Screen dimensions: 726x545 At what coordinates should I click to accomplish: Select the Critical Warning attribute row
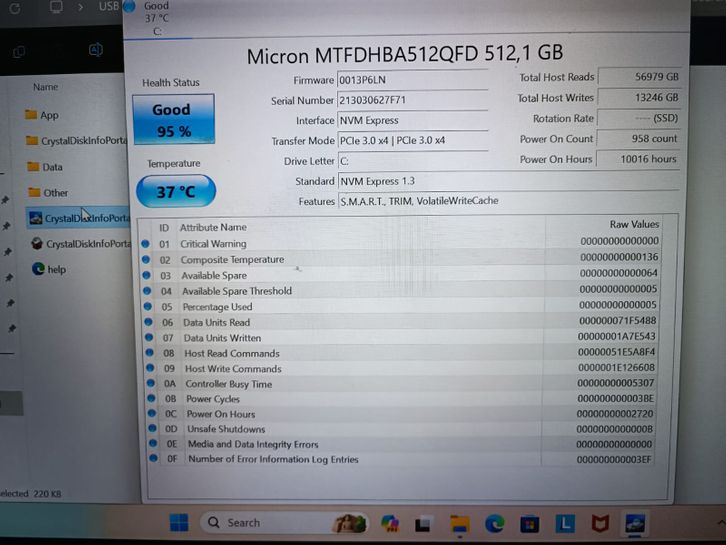pos(401,242)
